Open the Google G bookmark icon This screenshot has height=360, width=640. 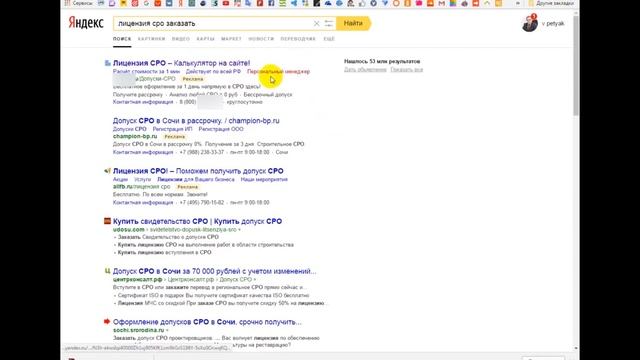[146, 3]
